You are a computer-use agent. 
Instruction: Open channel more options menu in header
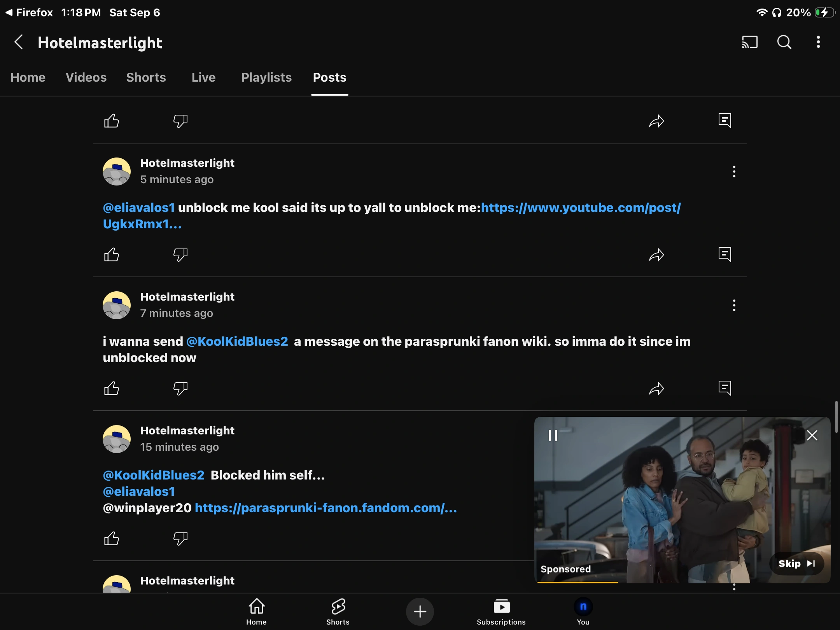point(818,42)
